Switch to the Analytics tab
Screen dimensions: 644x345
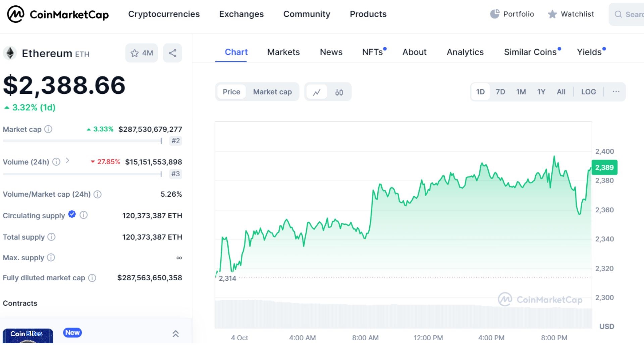[x=465, y=52]
